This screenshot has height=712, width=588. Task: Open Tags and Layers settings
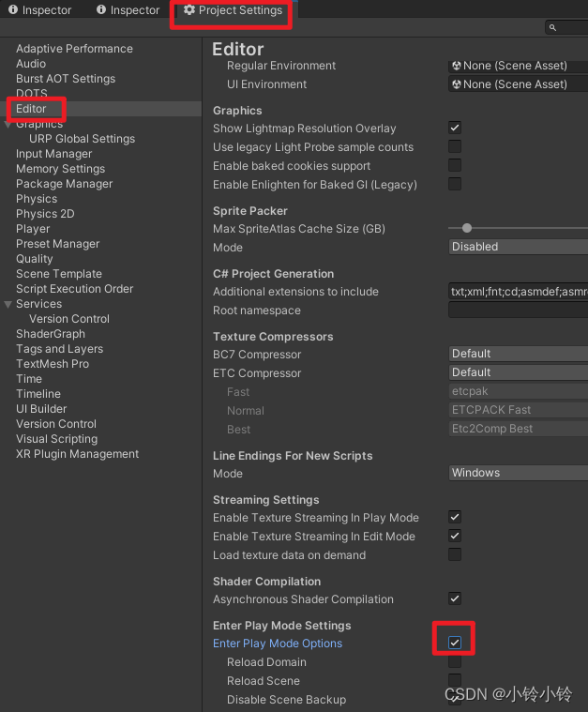tap(59, 348)
